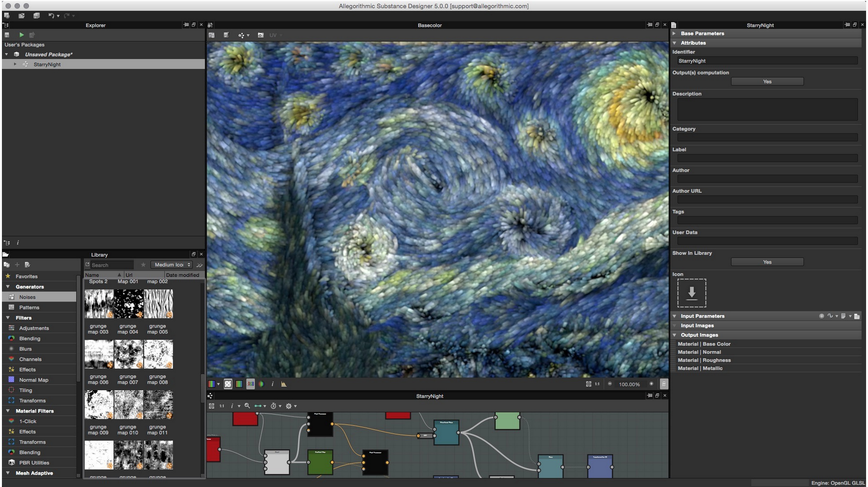Click the 1:1 zoom toggle in graph toolbar
Viewport: 868px width, 487px height.
(x=222, y=406)
